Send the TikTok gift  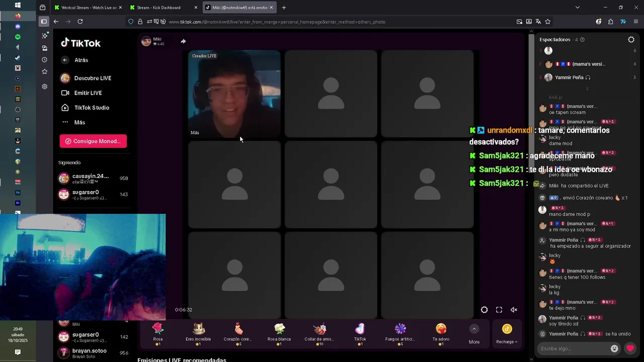(360, 334)
